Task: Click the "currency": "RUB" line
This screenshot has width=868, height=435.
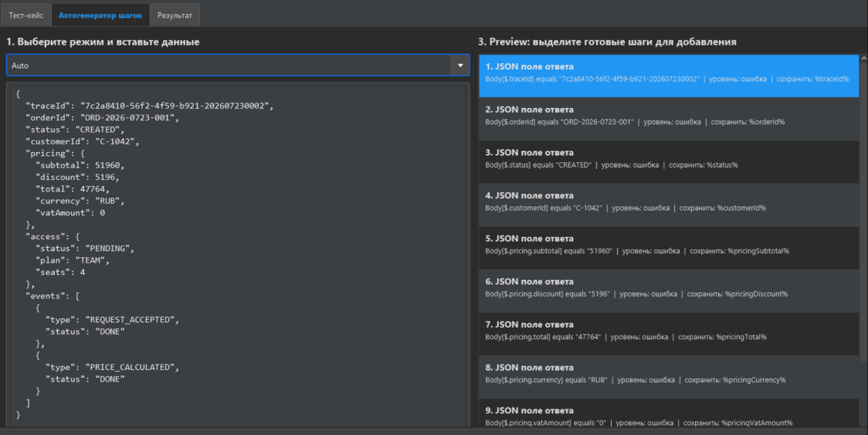Action: [x=80, y=201]
